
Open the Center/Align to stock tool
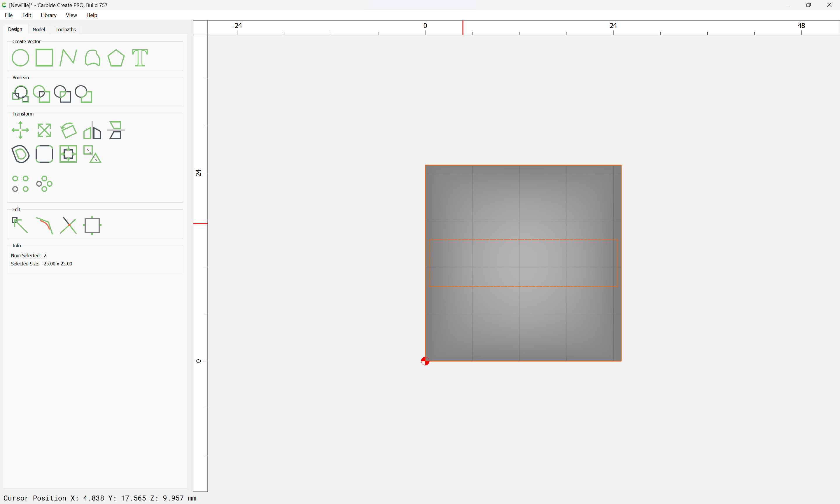coord(68,154)
